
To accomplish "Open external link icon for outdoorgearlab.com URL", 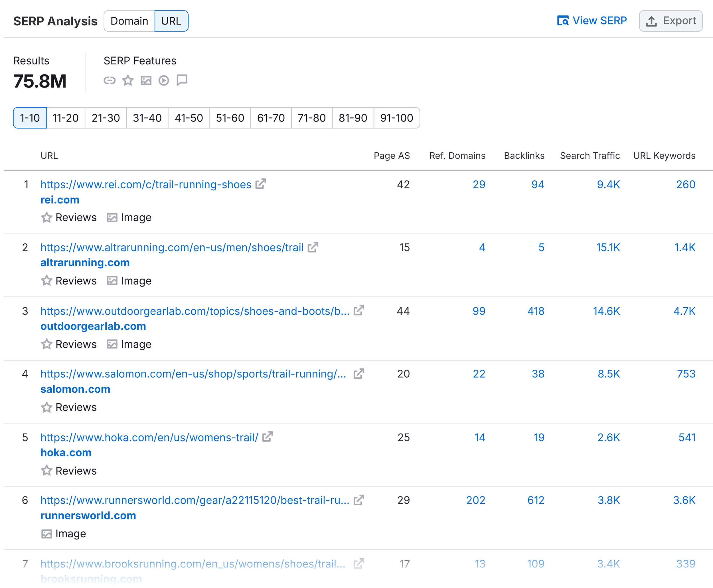I will click(358, 311).
